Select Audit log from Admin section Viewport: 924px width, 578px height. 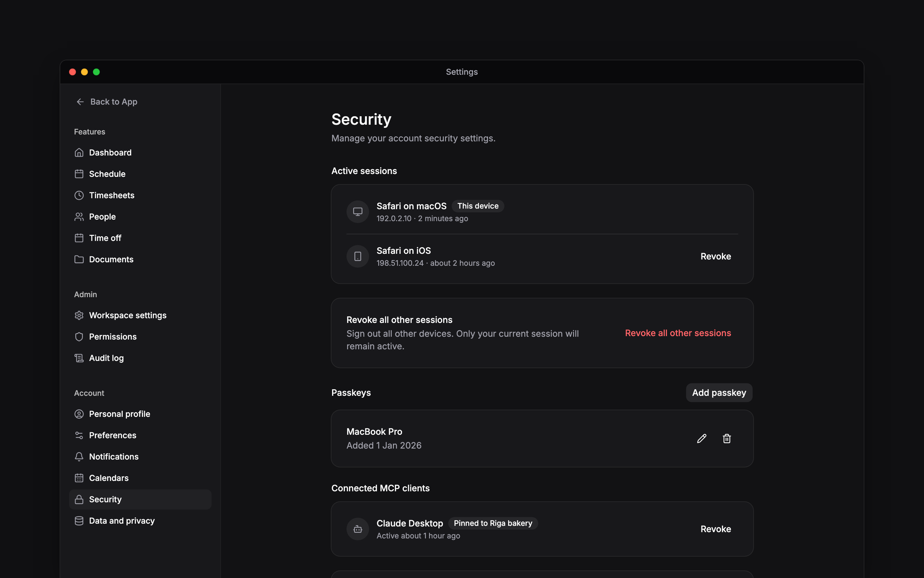[140, 358]
